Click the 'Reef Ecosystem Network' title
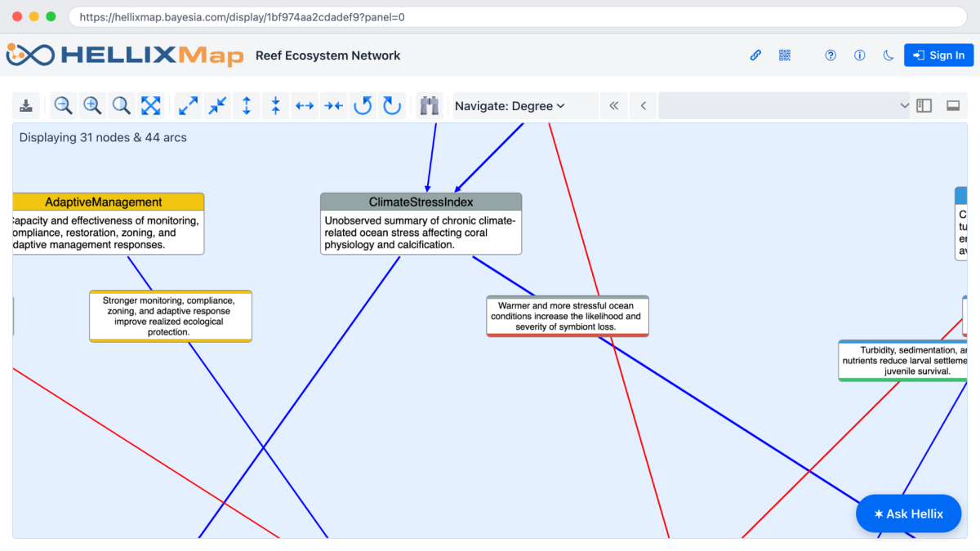Viewport: 980px width, 551px height. point(328,56)
